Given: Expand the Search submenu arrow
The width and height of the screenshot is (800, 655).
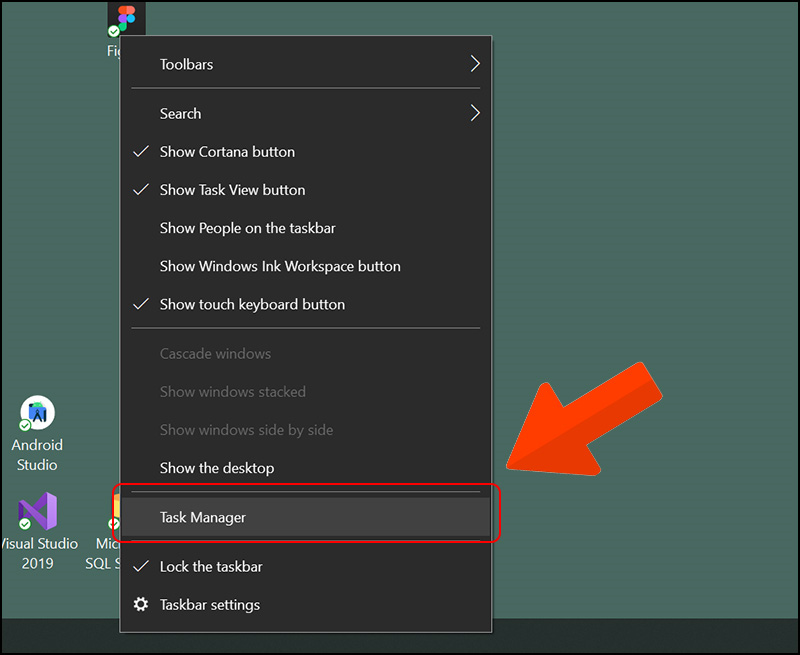Looking at the screenshot, I should [x=475, y=114].
